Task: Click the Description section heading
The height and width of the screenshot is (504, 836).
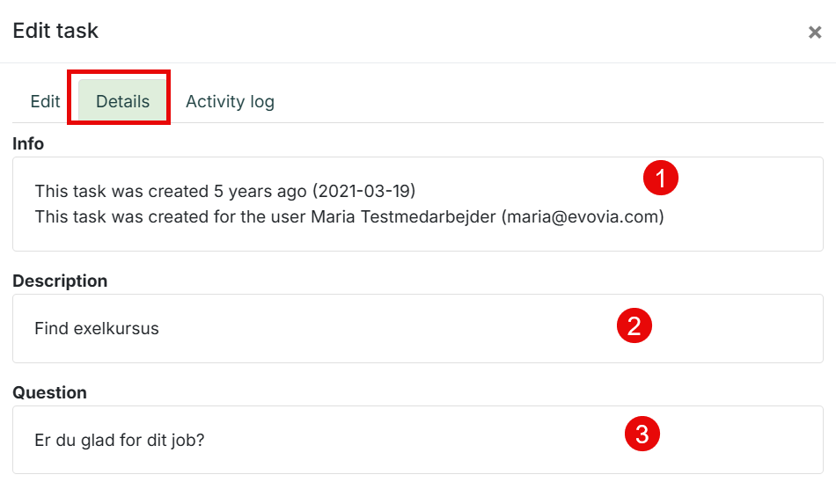Action: pos(60,281)
